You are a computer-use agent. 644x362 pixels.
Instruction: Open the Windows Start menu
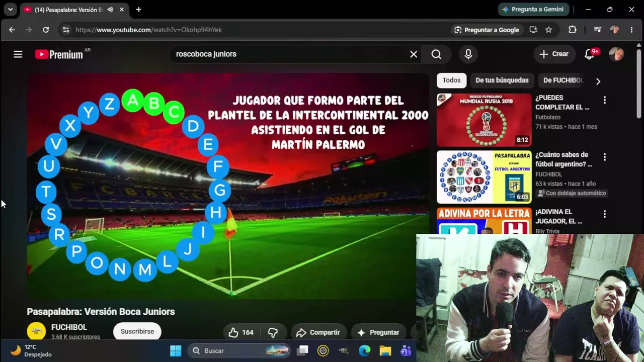pyautogui.click(x=176, y=351)
